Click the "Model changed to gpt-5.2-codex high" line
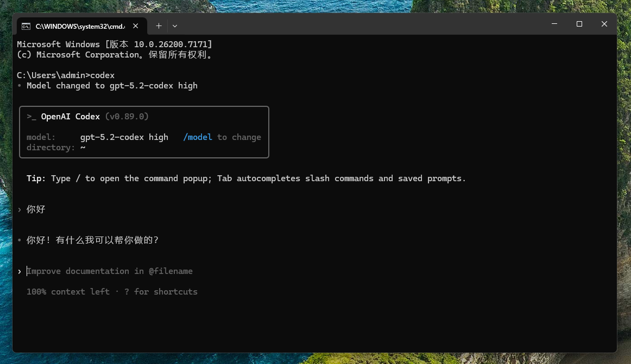The width and height of the screenshot is (631, 364). [x=112, y=86]
